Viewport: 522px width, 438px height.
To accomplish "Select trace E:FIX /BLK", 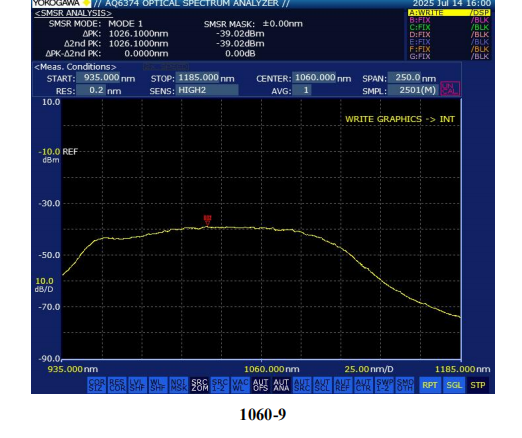I will point(449,42).
